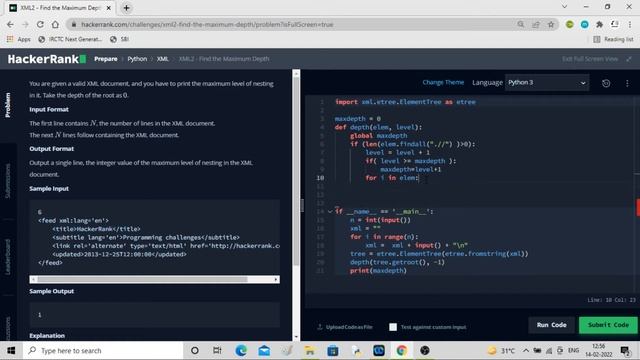Open the Language Python 3 dropdown
Screen dimensions: 640x360
(547, 82)
